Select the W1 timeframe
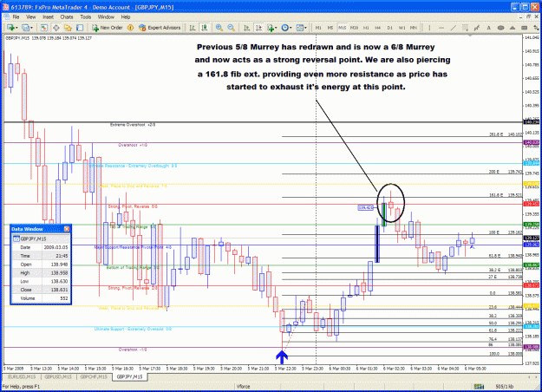This screenshot has height=392, width=542. 402,28
